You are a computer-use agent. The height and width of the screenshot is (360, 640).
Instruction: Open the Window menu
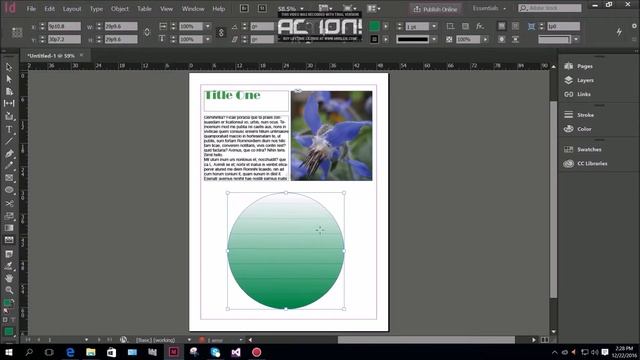193,9
